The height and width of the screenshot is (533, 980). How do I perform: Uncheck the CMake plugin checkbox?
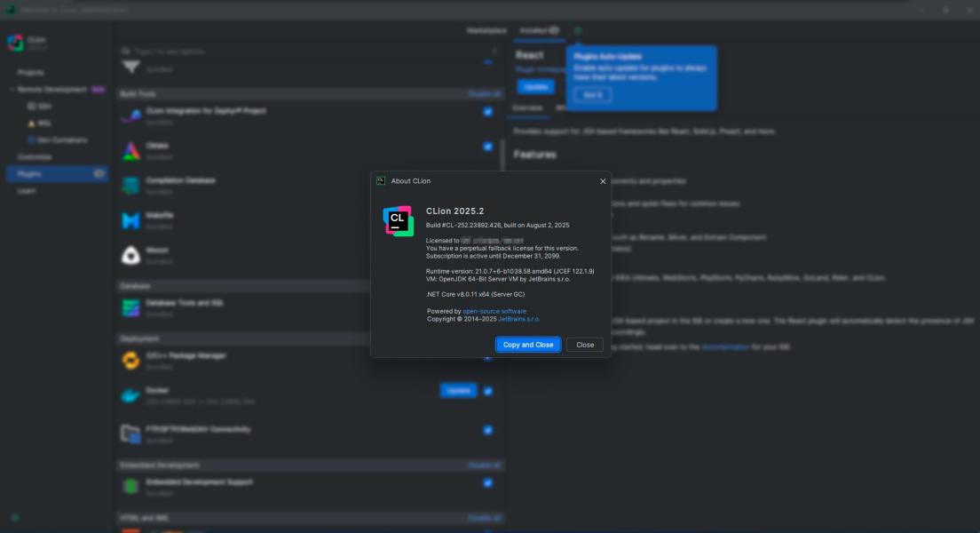point(487,147)
